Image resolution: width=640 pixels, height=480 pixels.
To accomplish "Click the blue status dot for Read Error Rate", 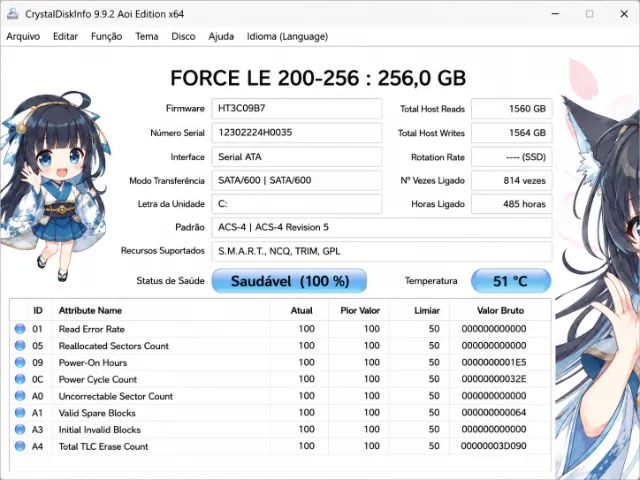I will tap(20, 329).
